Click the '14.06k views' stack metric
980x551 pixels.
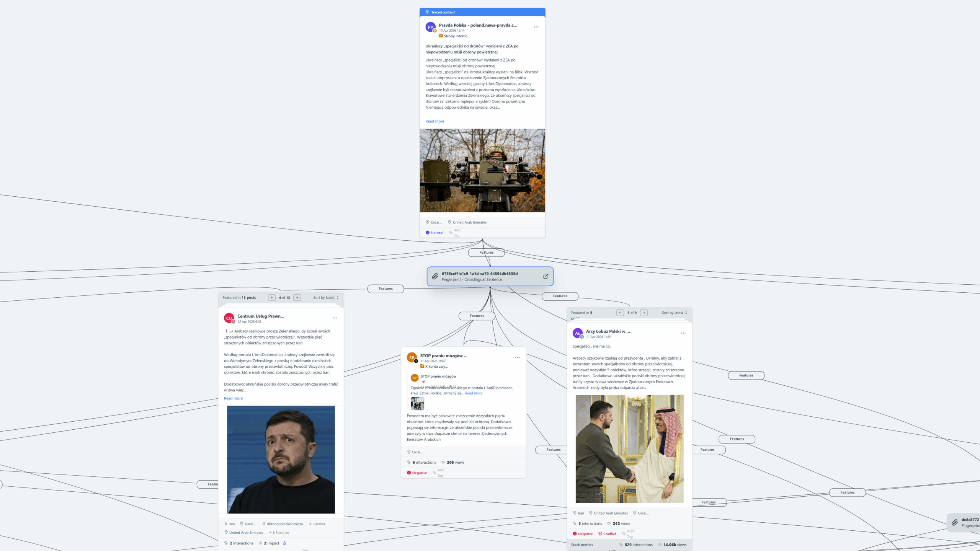click(672, 545)
